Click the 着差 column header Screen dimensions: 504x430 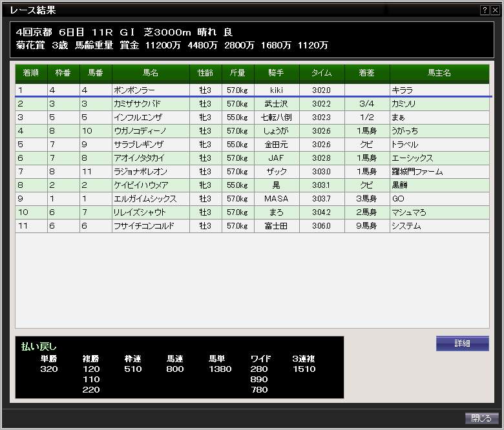coord(367,73)
